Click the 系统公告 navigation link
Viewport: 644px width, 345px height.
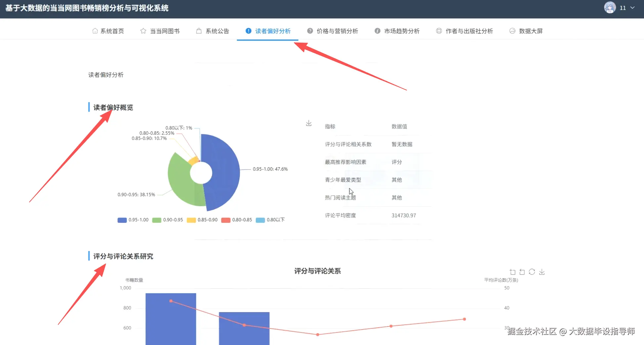coord(217,30)
